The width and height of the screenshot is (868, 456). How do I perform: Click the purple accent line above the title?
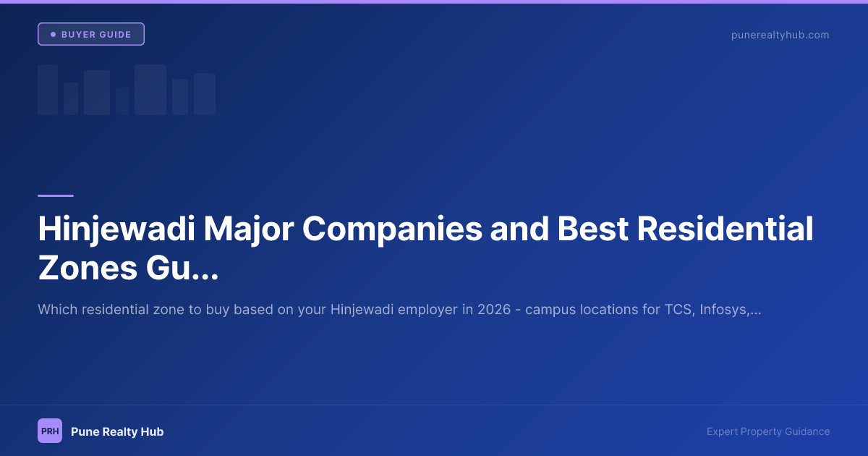(x=55, y=194)
